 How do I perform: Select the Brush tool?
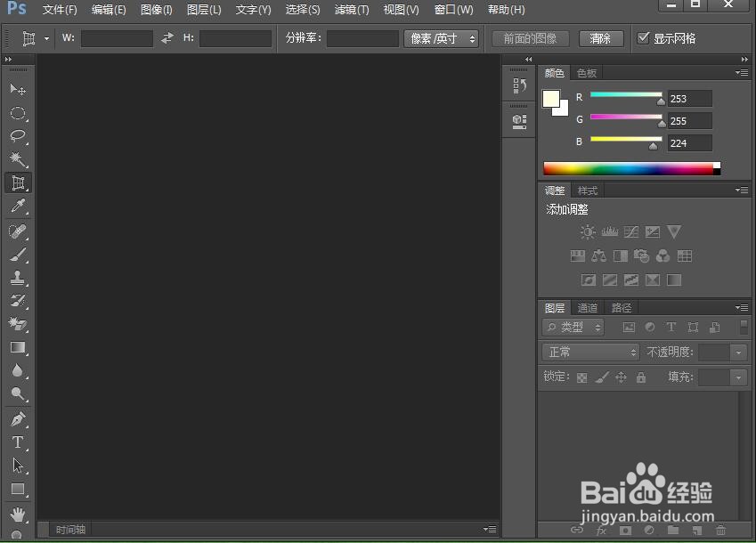pos(18,255)
